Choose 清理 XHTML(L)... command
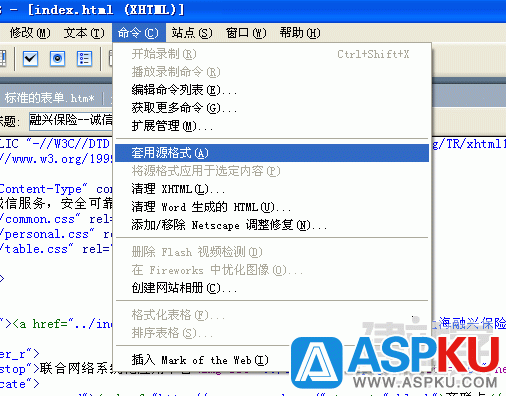Image resolution: width=506 pixels, height=396 pixels. (x=272, y=189)
